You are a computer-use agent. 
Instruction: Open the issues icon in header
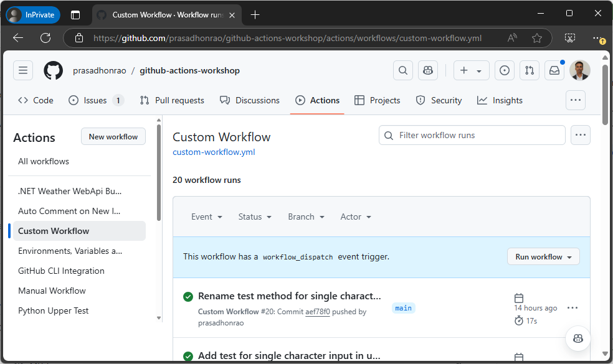[x=505, y=70]
